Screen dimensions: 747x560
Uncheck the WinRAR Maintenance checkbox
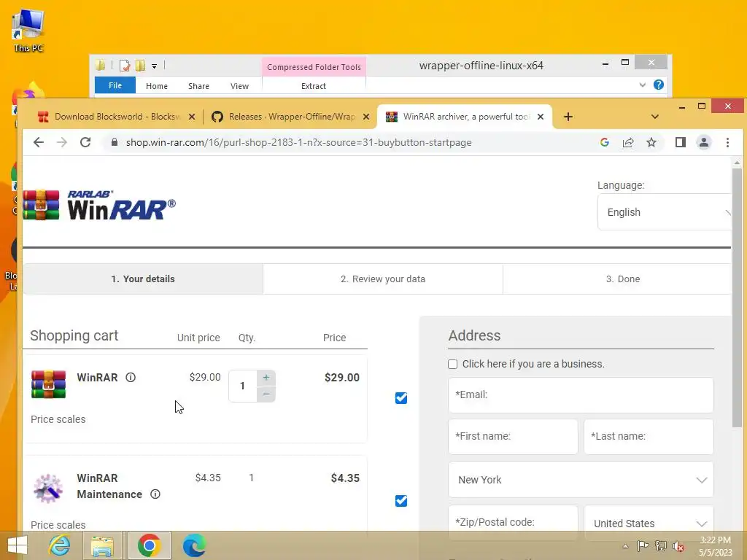click(x=401, y=501)
